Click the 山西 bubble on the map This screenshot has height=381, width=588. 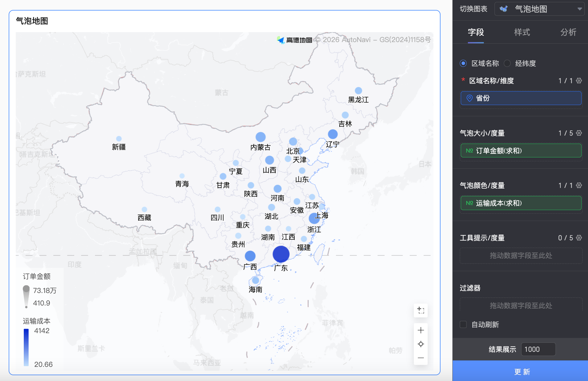click(x=270, y=160)
